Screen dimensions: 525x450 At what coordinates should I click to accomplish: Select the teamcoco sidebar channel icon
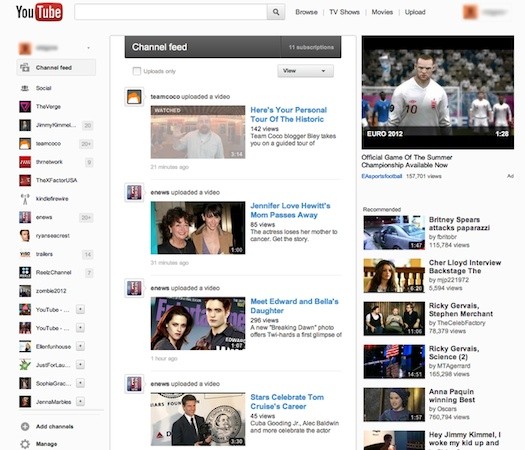pyautogui.click(x=25, y=144)
